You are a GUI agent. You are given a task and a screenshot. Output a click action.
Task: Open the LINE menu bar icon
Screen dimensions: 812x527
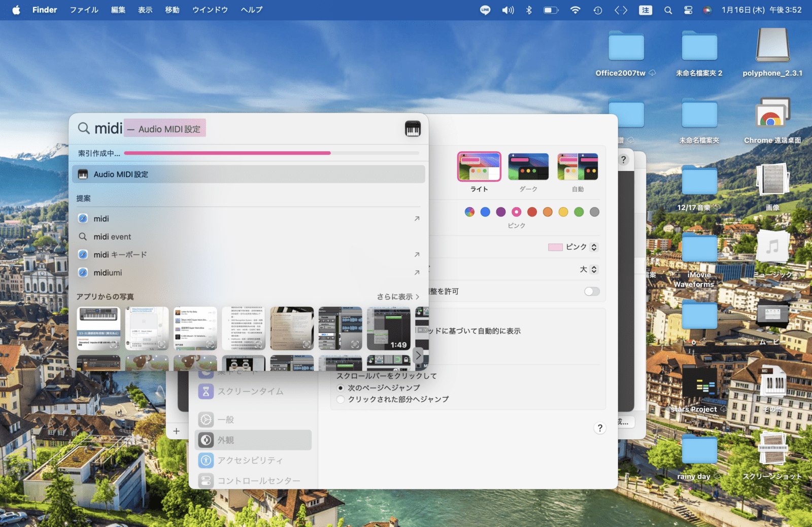pyautogui.click(x=485, y=10)
